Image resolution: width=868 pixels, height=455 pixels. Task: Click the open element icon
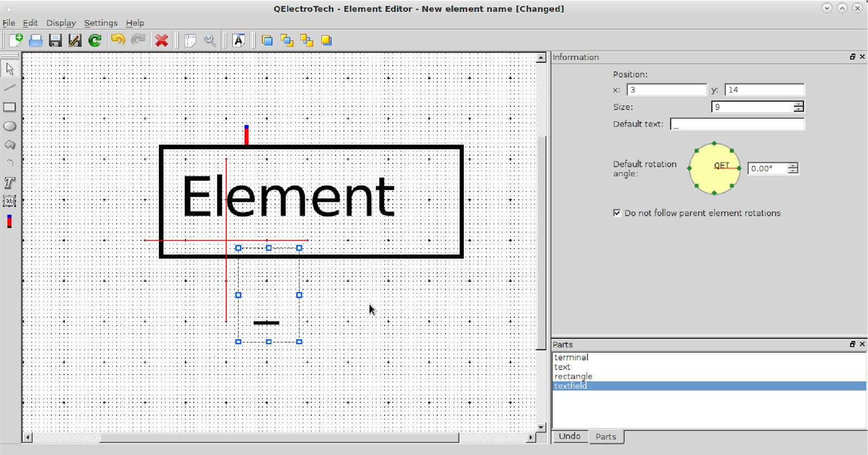[x=36, y=40]
